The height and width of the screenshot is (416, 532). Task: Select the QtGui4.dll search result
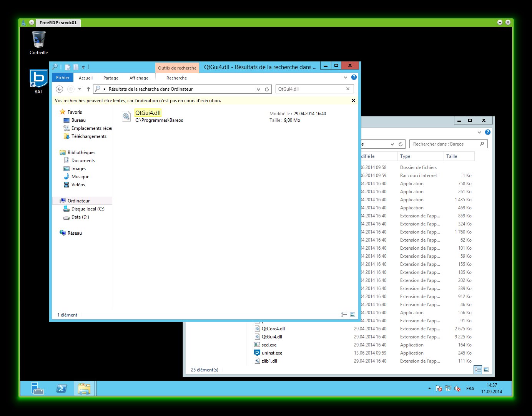(x=148, y=113)
